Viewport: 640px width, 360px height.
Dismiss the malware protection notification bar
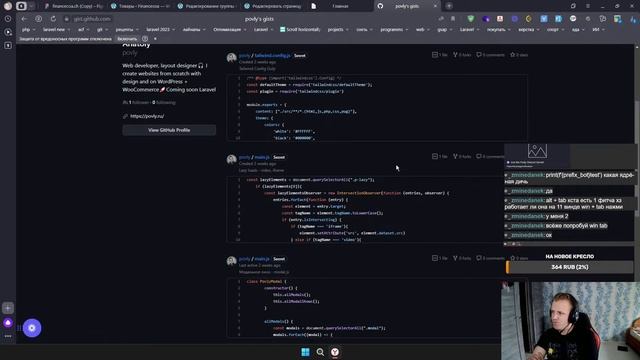155,39
